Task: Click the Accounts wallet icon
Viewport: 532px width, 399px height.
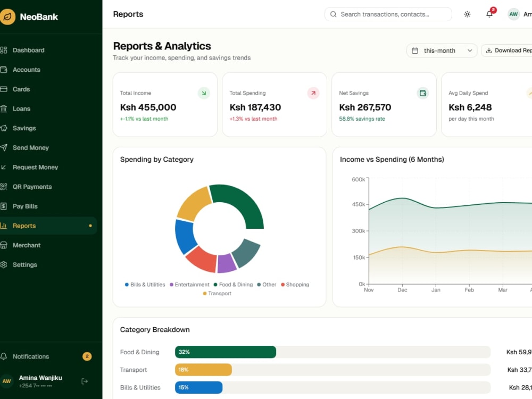Action: point(3,70)
